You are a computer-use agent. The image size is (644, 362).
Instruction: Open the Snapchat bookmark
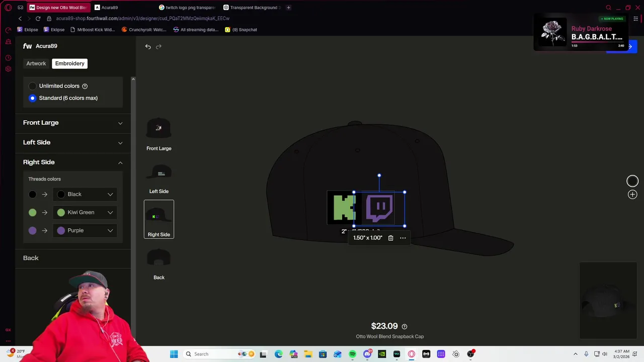[241, 30]
